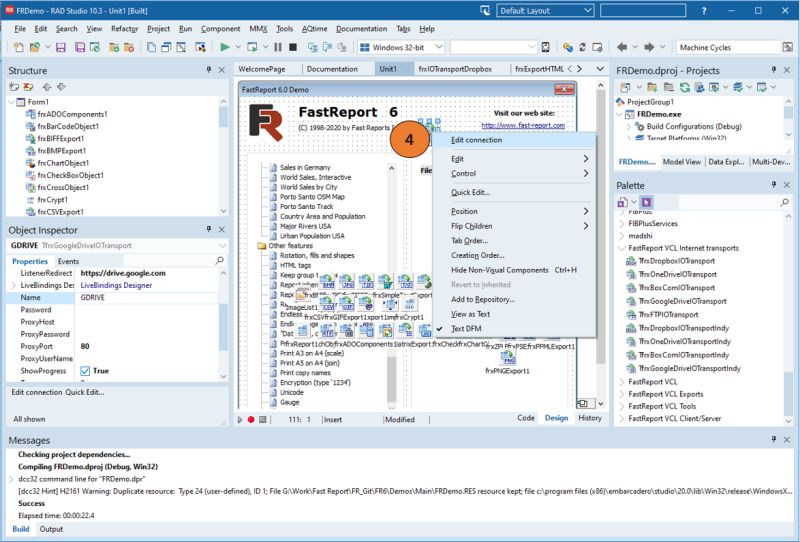
Task: Click the play macro triangle in status bar
Action: [x=240, y=420]
